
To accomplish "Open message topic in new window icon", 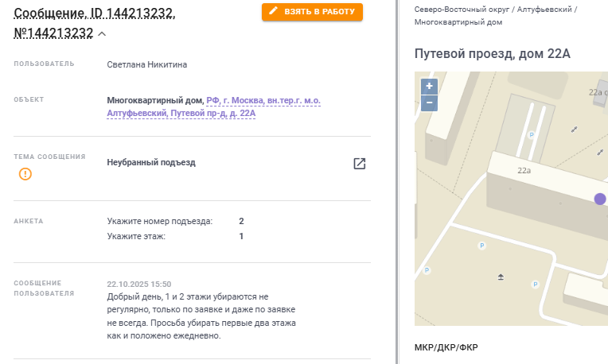I will click(360, 164).
